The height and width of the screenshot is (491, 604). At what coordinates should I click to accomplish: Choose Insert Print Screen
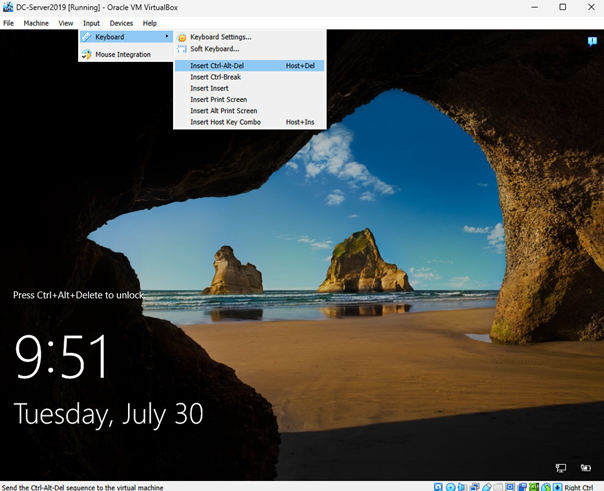click(x=219, y=99)
